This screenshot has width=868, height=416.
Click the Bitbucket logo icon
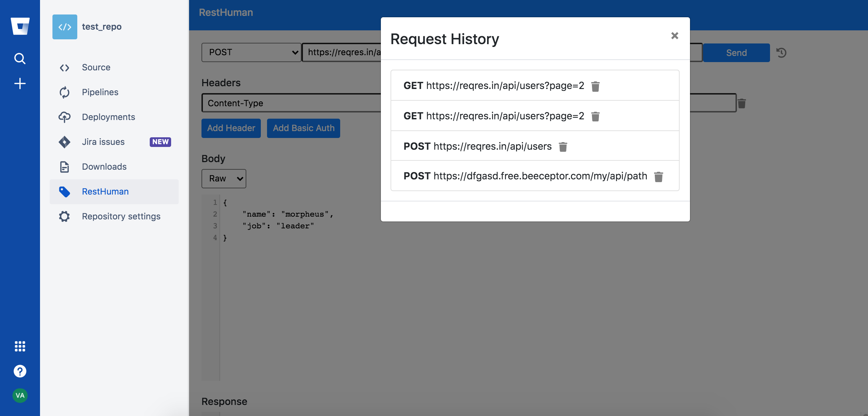pos(20,26)
